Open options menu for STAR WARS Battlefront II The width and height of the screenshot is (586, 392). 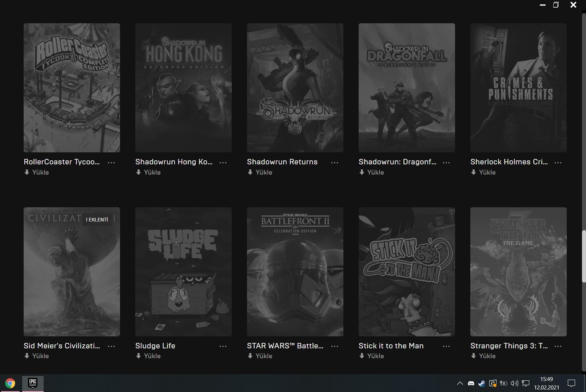point(335,347)
